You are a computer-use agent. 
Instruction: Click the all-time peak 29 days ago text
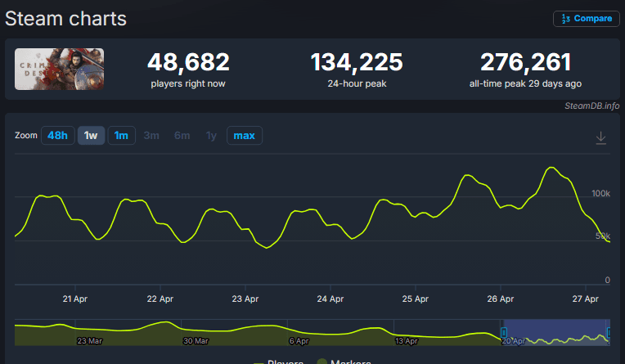[x=525, y=83]
